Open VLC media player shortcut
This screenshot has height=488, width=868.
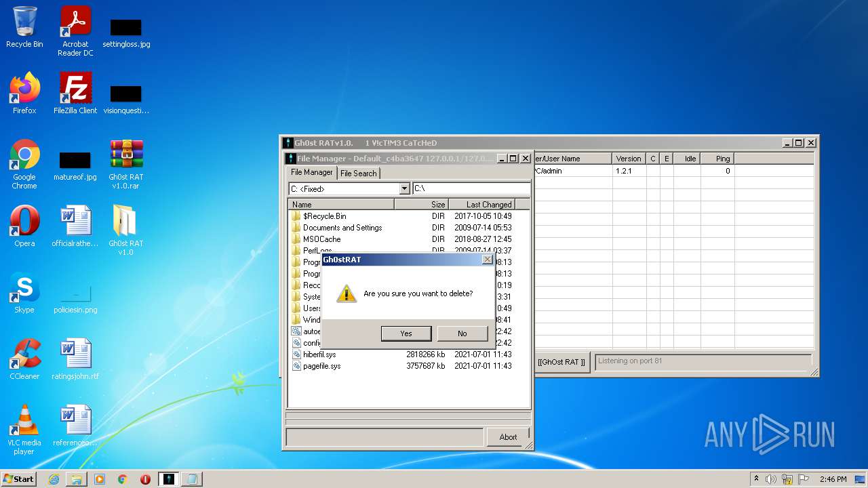24,430
